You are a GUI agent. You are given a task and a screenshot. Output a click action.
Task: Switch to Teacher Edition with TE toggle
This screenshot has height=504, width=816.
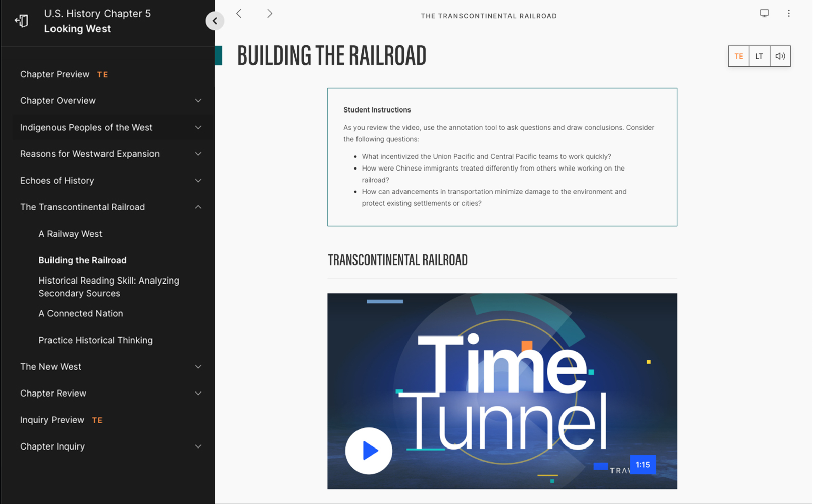tap(738, 56)
